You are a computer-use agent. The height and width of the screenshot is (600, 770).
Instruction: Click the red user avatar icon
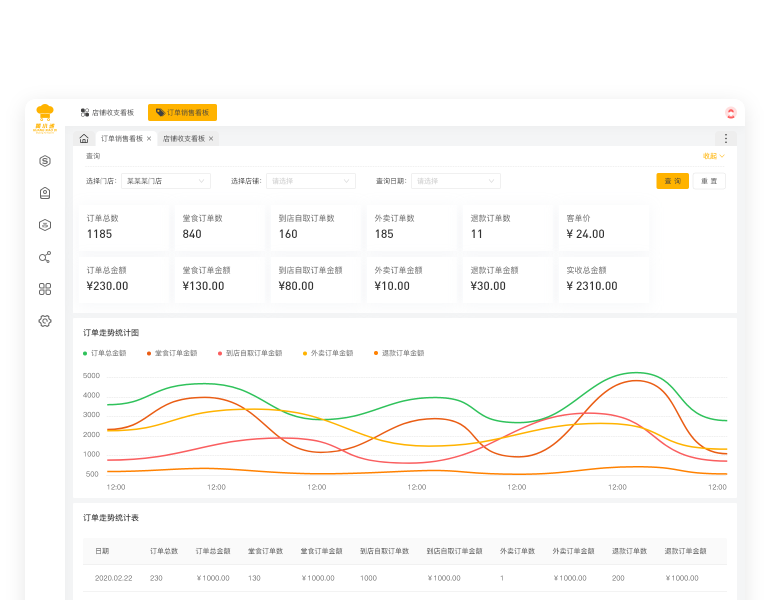(x=730, y=113)
